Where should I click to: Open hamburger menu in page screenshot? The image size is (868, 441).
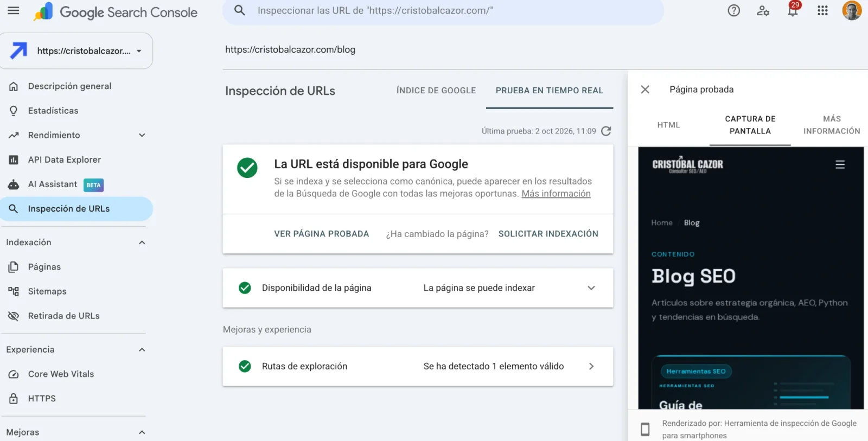click(x=840, y=164)
